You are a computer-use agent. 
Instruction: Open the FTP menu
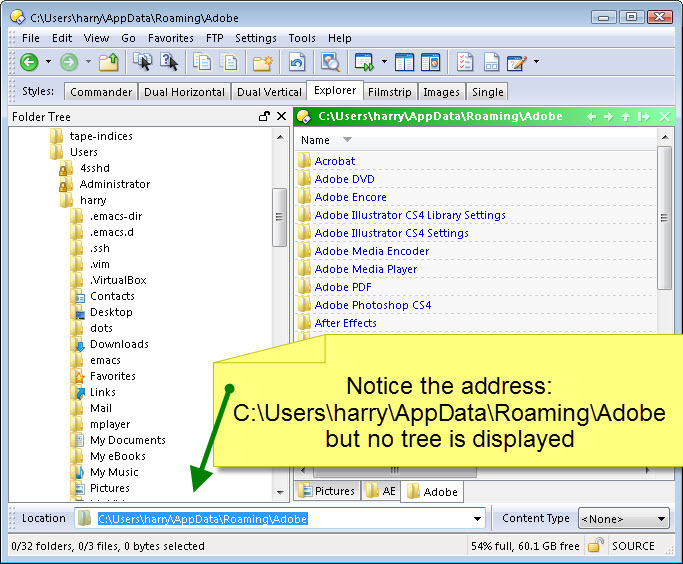(x=214, y=38)
